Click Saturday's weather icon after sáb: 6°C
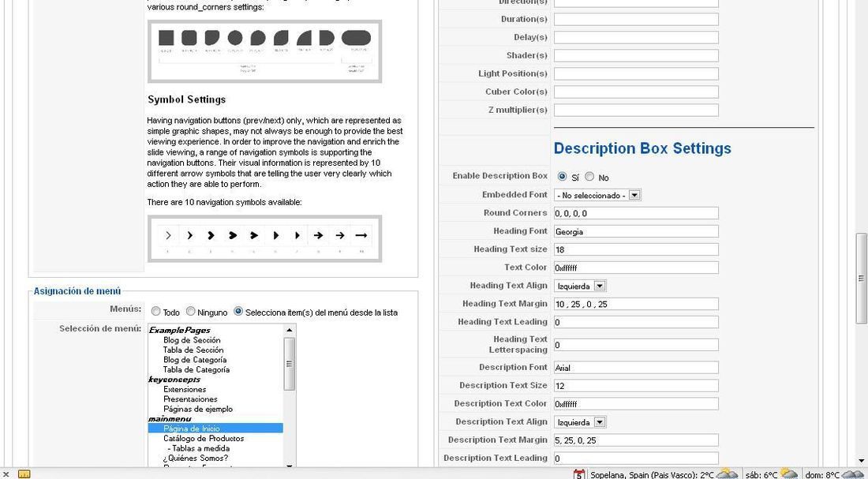Viewport: 868px width, 479px height. pyautogui.click(x=788, y=474)
